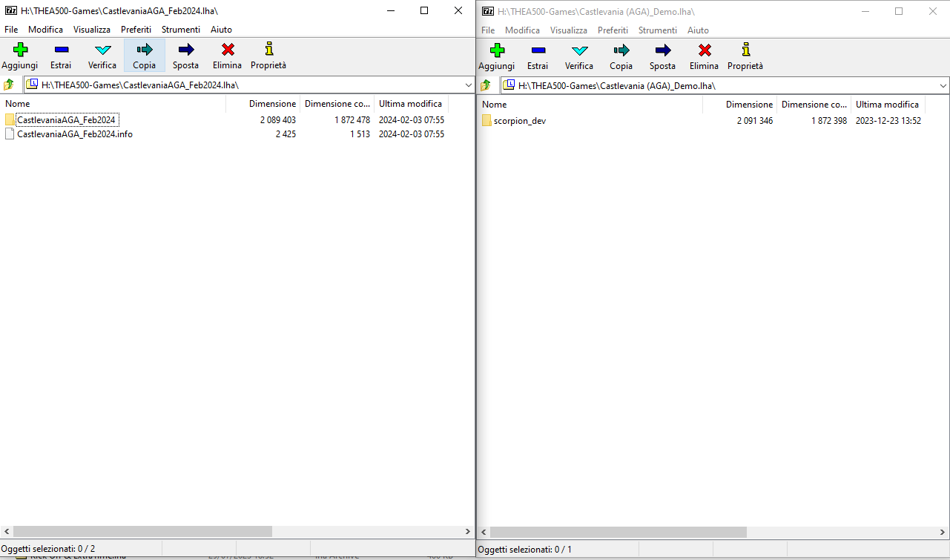This screenshot has width=950, height=560.
Task: Click left scroll arrow in Castlevania (AGA)_Demo window
Action: click(484, 532)
